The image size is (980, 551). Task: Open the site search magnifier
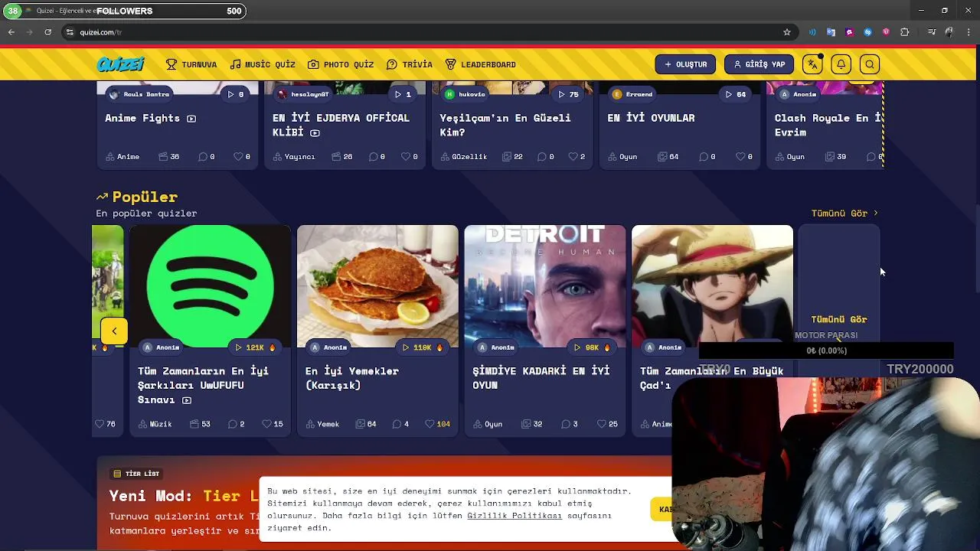click(x=870, y=64)
